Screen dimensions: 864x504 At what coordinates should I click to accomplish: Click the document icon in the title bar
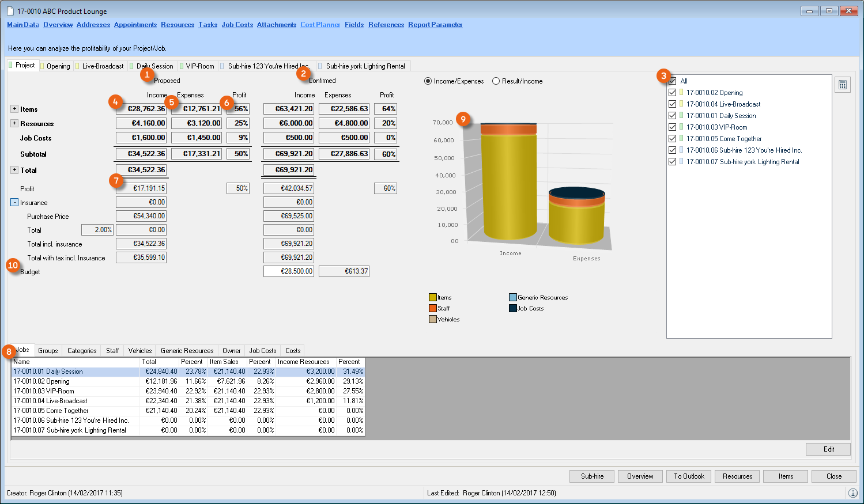tap(10, 11)
